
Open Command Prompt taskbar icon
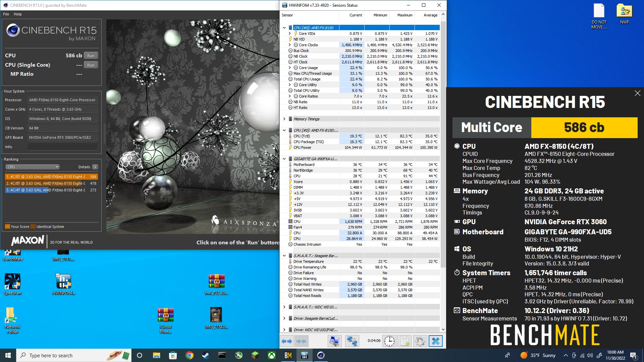coord(222,355)
